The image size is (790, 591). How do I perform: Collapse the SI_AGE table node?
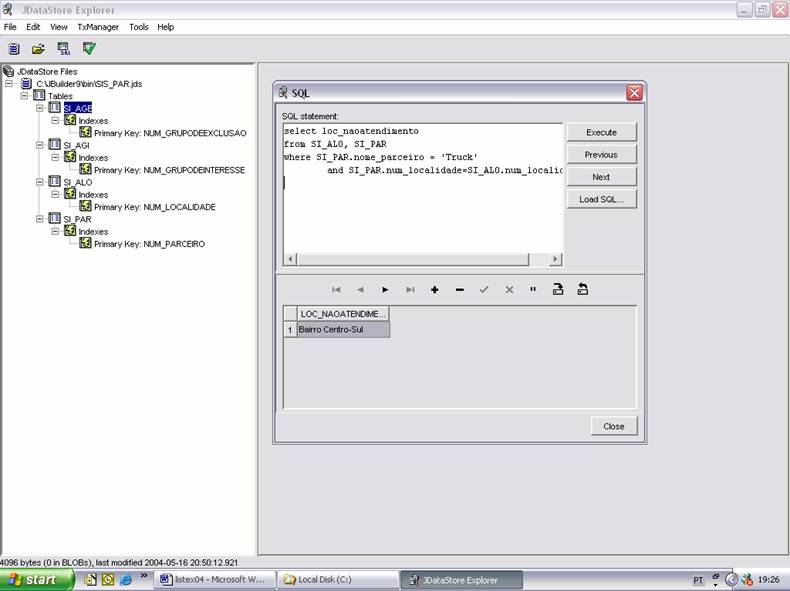coord(40,108)
